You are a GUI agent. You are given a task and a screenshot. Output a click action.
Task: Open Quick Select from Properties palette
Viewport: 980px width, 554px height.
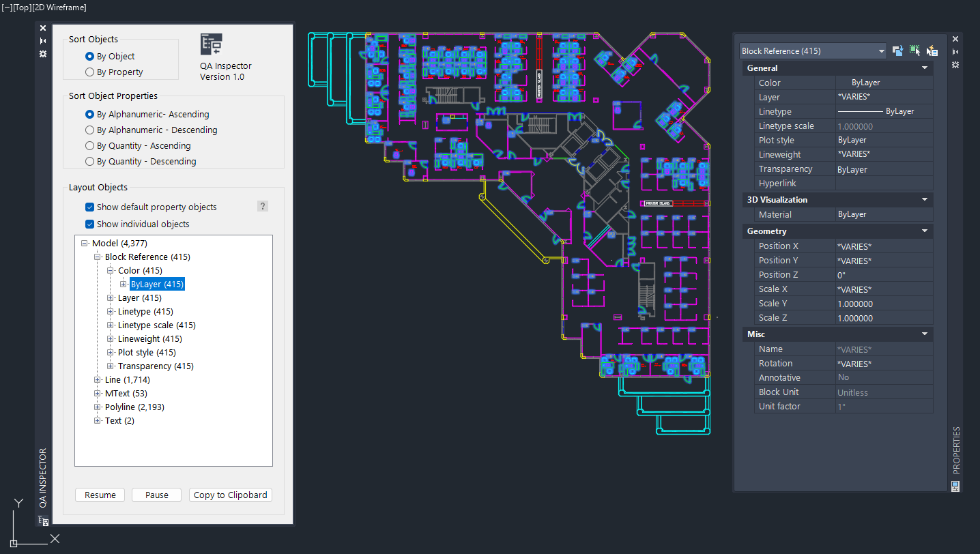pos(932,50)
